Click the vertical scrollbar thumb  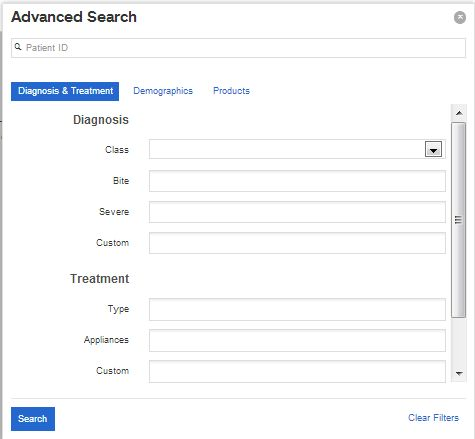pyautogui.click(x=458, y=220)
